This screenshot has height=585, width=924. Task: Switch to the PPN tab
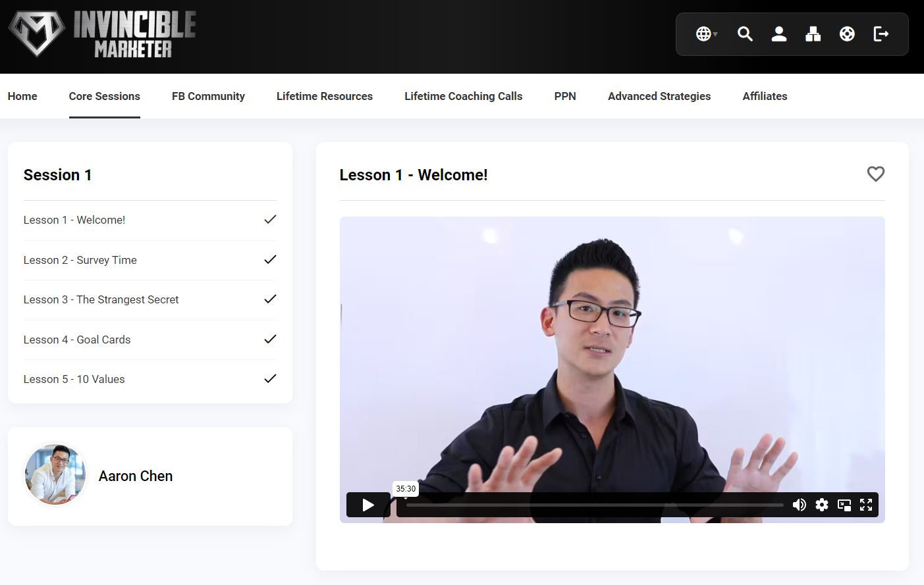point(565,96)
